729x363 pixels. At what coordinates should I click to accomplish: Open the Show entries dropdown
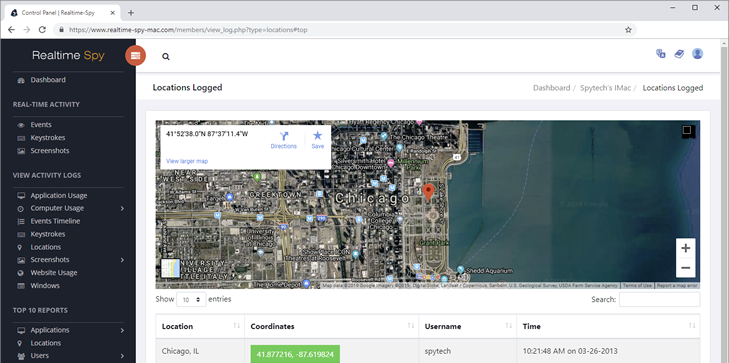[191, 300]
